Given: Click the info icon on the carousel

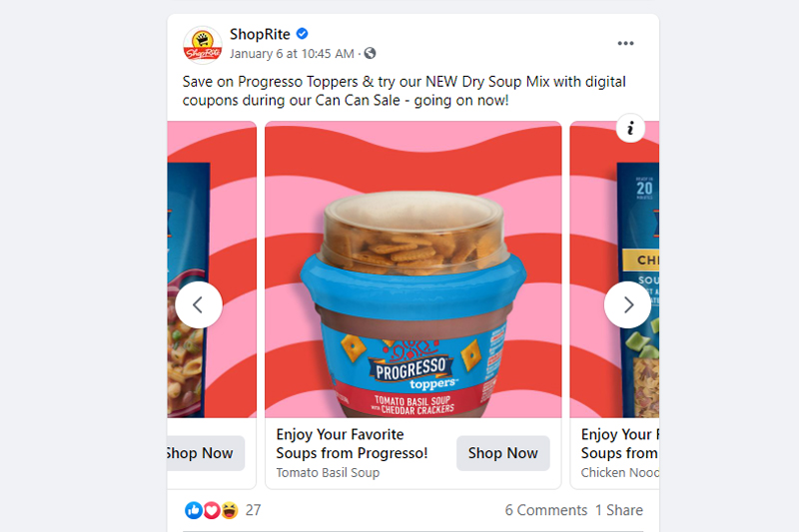Looking at the screenshot, I should [x=630, y=128].
